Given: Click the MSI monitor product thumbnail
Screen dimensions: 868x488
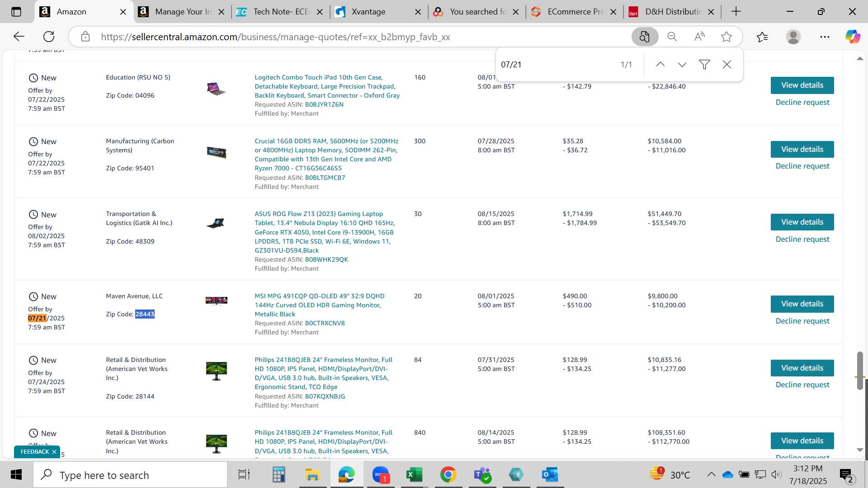Looking at the screenshot, I should 216,301.
